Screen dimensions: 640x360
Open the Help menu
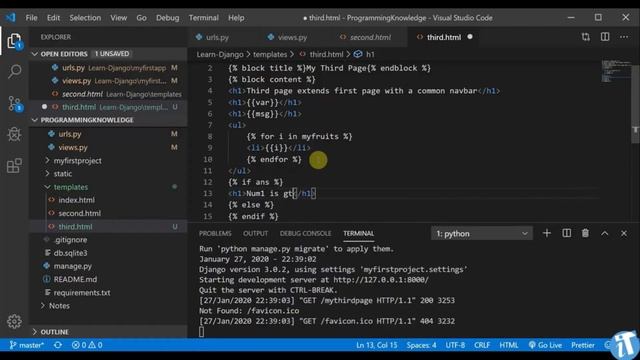point(236,18)
